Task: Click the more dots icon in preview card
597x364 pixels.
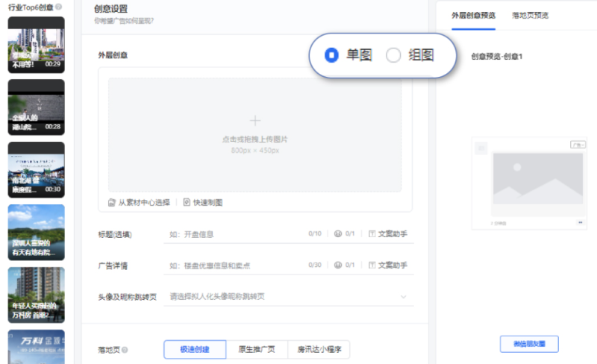Action: coord(581,222)
